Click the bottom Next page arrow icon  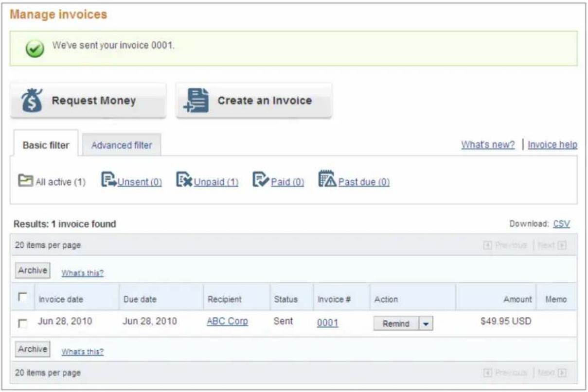point(563,373)
